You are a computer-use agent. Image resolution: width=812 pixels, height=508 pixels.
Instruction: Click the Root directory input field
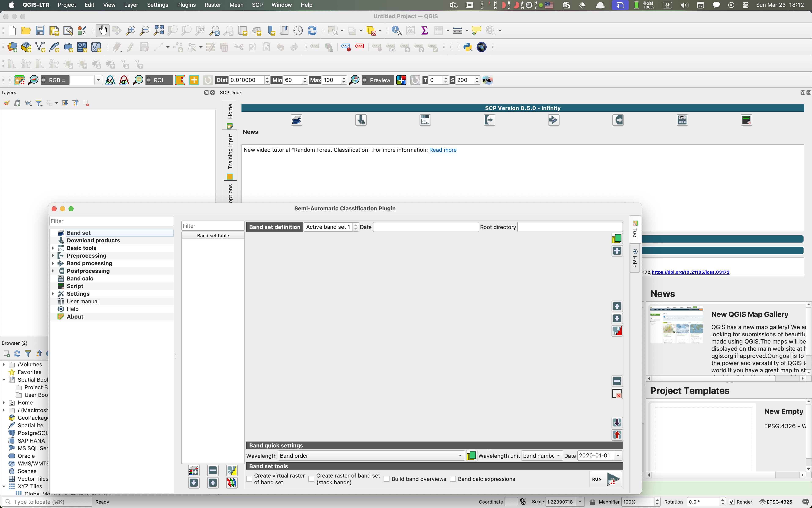pyautogui.click(x=570, y=227)
